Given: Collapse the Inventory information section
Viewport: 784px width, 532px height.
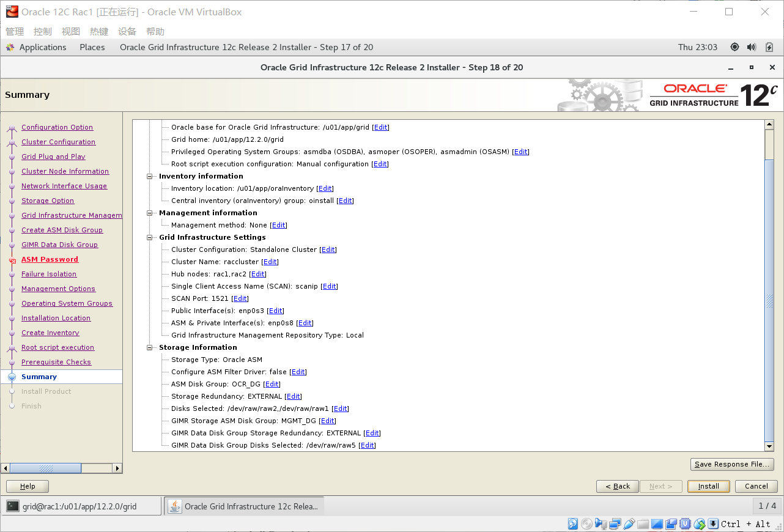Looking at the screenshot, I should pyautogui.click(x=150, y=176).
